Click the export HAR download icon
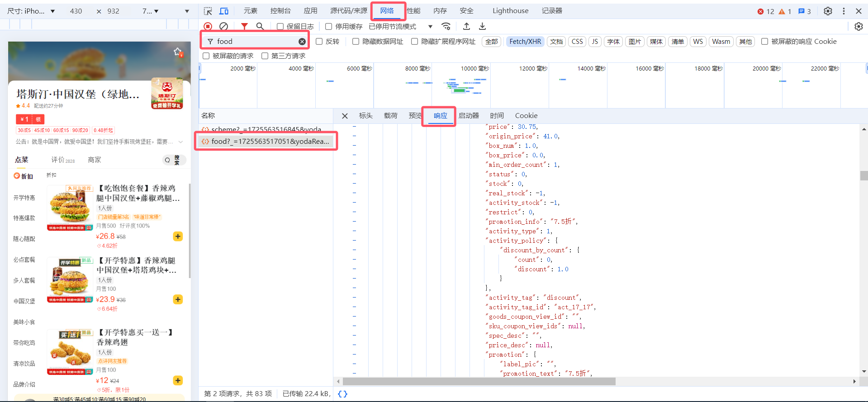Viewport: 868px width, 402px height. coord(483,27)
